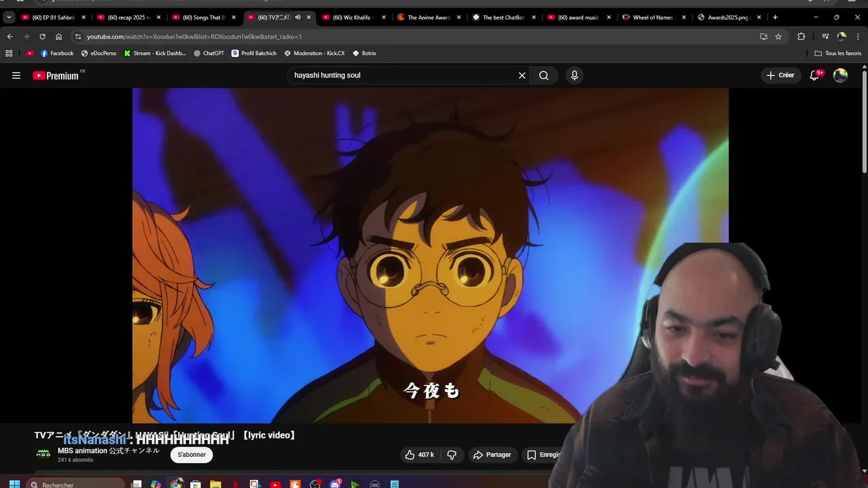
Task: Click the Partager share button
Action: (492, 455)
